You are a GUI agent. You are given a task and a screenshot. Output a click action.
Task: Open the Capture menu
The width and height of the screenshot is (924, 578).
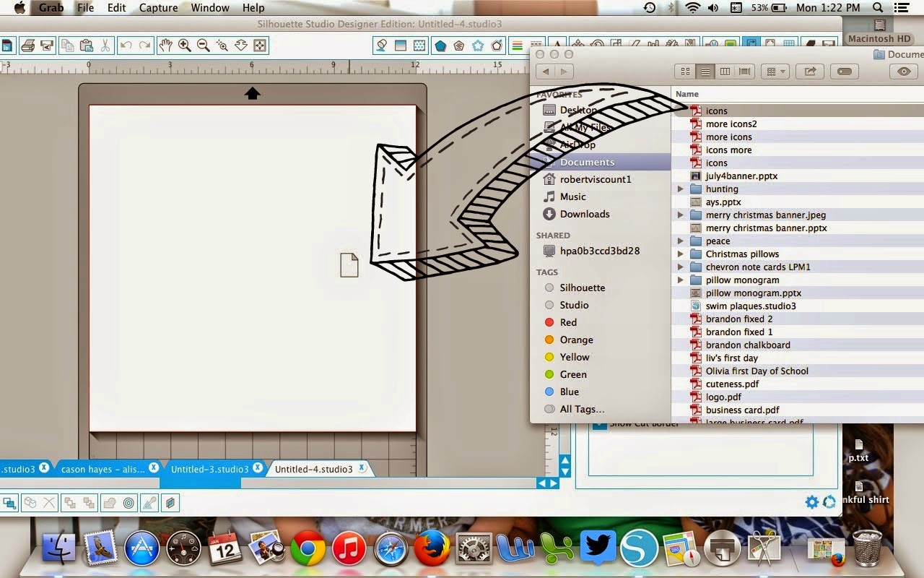158,8
